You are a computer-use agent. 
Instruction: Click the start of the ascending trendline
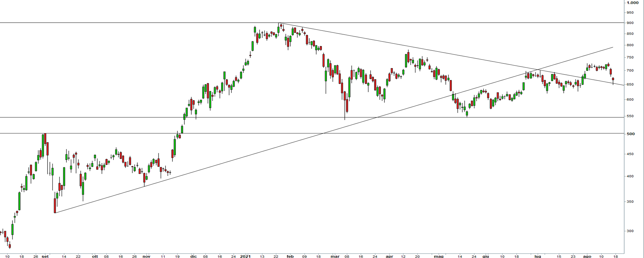(55, 213)
